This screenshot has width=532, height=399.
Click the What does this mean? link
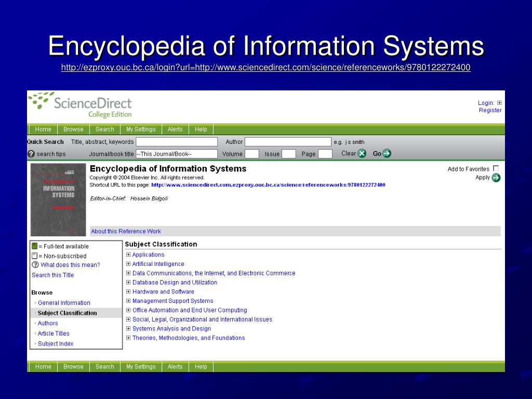pos(70,265)
